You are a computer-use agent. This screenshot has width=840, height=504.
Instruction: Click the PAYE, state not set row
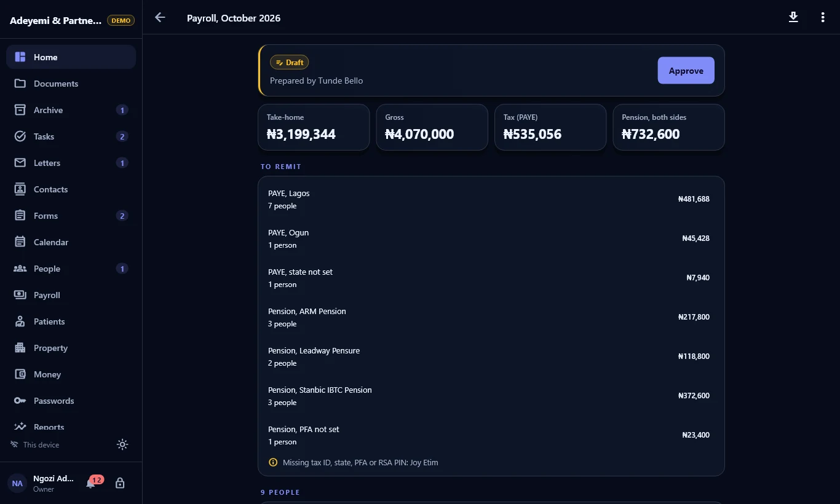(491, 278)
